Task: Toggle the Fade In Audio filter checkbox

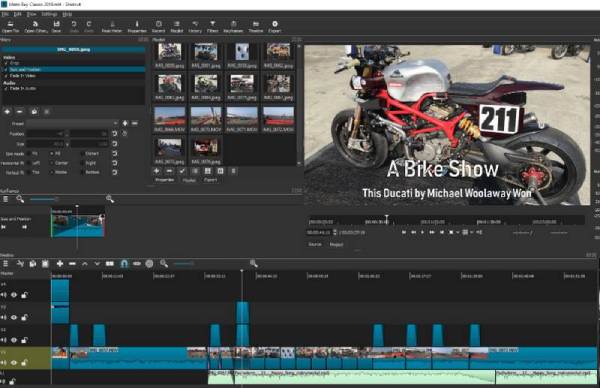Action: 6,88
